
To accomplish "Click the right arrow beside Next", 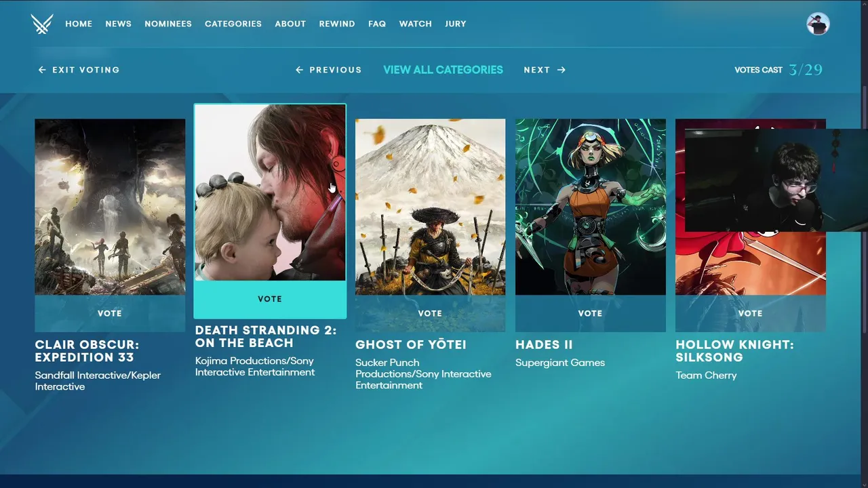I will (561, 70).
